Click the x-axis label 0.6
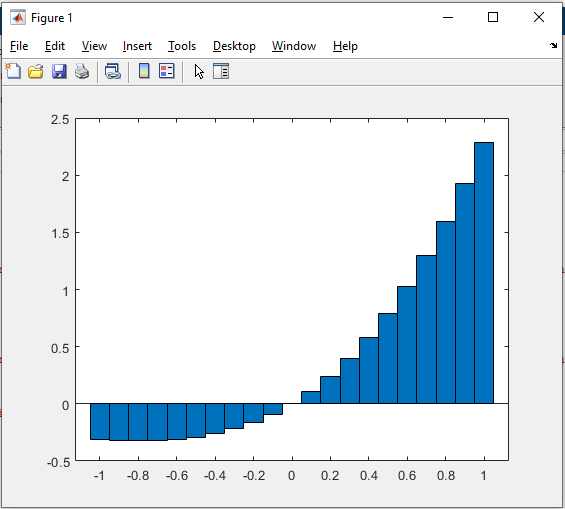Image resolution: width=565 pixels, height=509 pixels. point(407,476)
